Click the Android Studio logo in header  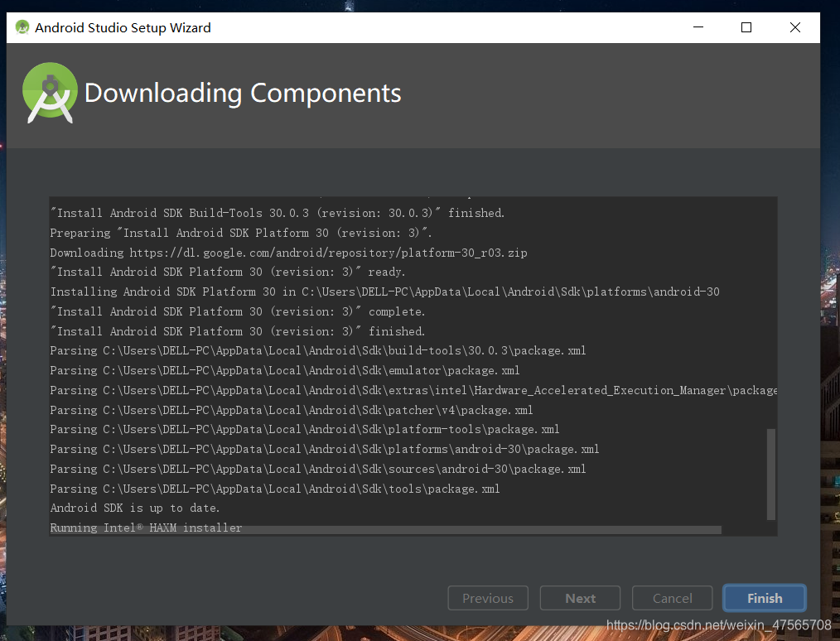pyautogui.click(x=50, y=93)
